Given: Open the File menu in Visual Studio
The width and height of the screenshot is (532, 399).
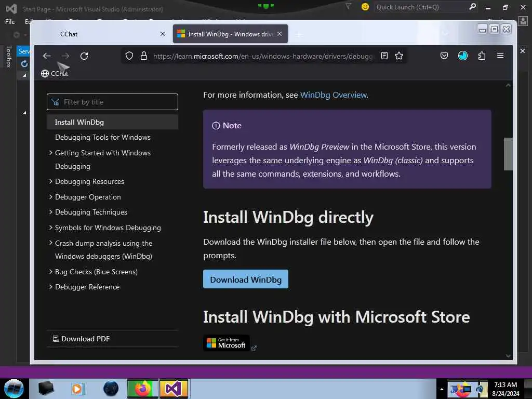Looking at the screenshot, I should 10,22.
